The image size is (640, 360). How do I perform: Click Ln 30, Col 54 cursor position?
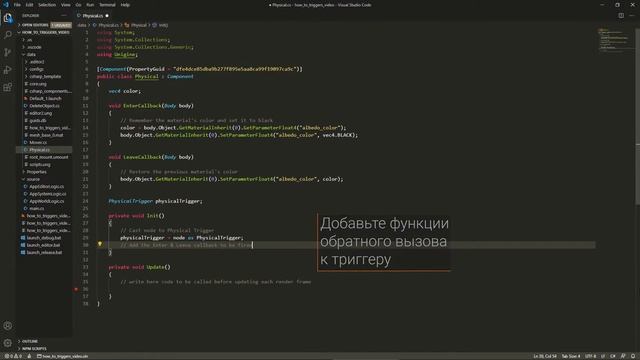544,356
